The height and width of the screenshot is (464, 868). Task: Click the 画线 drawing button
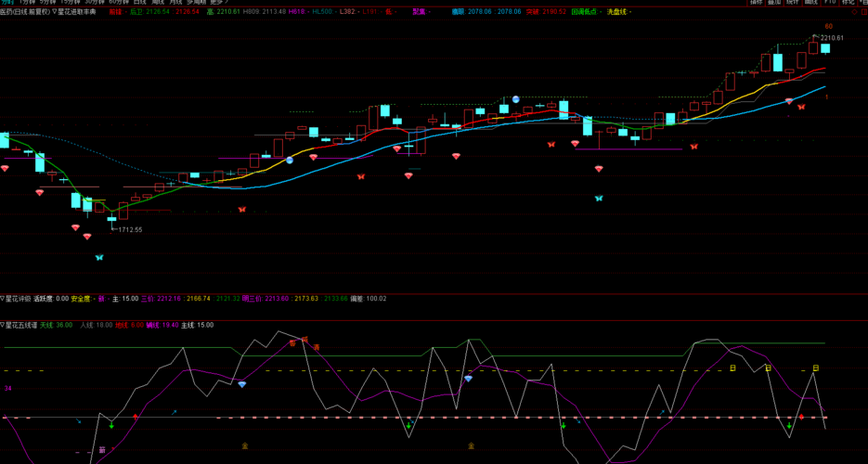pyautogui.click(x=811, y=2)
